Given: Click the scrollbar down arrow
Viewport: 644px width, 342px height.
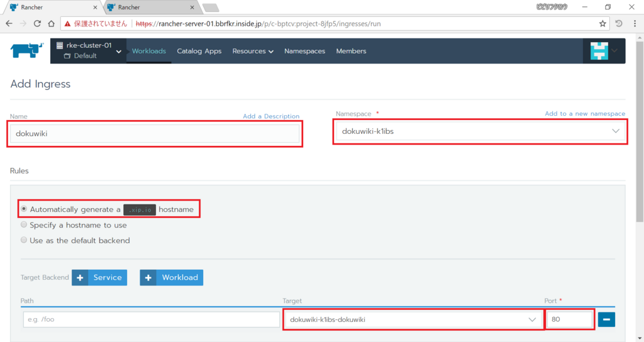Looking at the screenshot, I should pos(640,338).
